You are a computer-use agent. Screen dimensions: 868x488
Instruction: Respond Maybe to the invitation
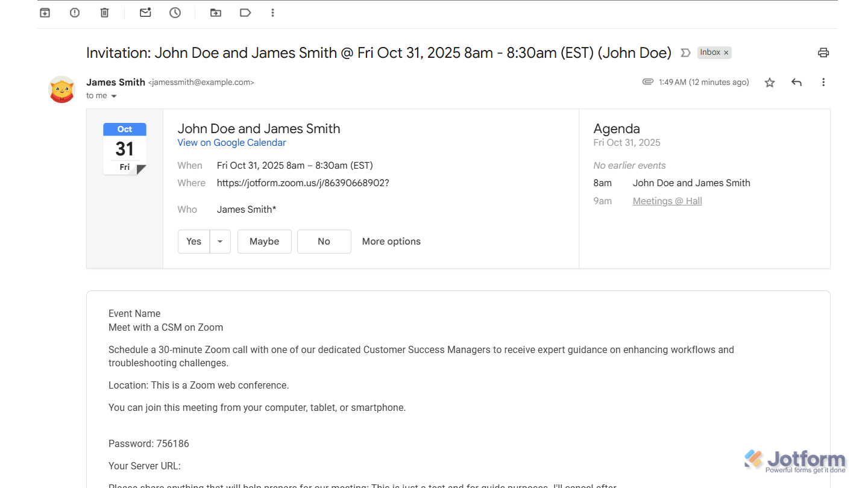[264, 241]
